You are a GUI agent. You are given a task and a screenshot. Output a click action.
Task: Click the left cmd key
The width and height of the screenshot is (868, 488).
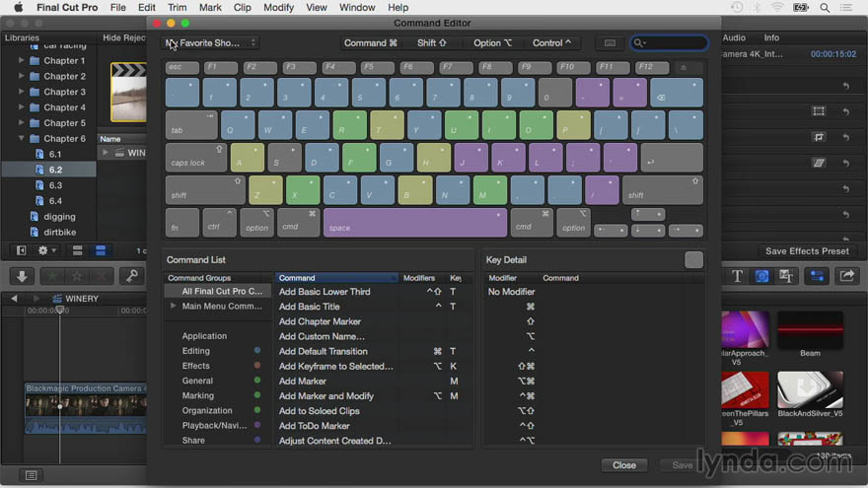tap(298, 223)
